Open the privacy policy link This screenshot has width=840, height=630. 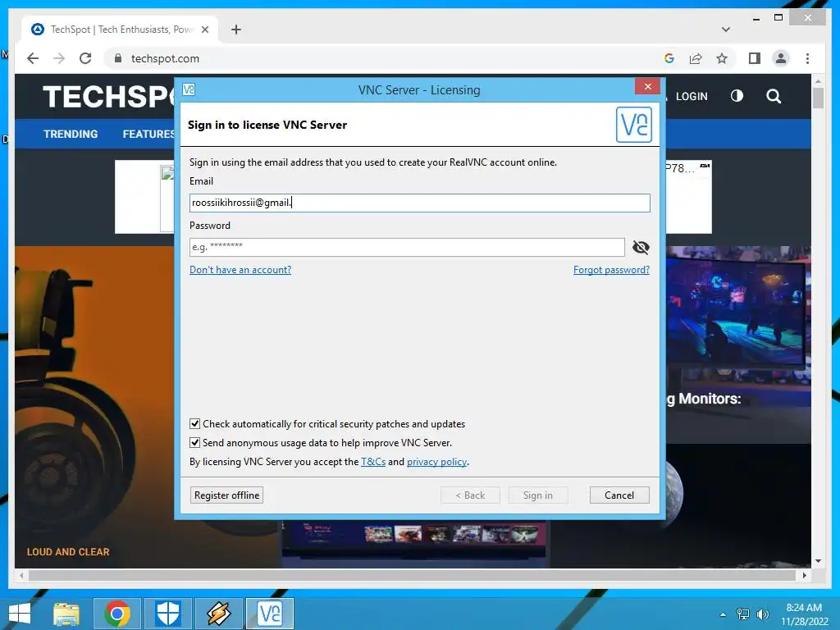pyautogui.click(x=436, y=461)
